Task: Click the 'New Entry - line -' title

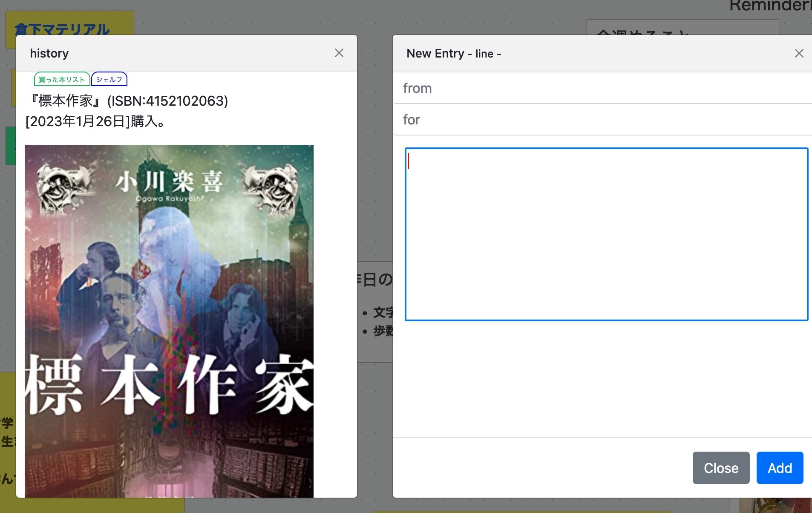Action: tap(454, 53)
